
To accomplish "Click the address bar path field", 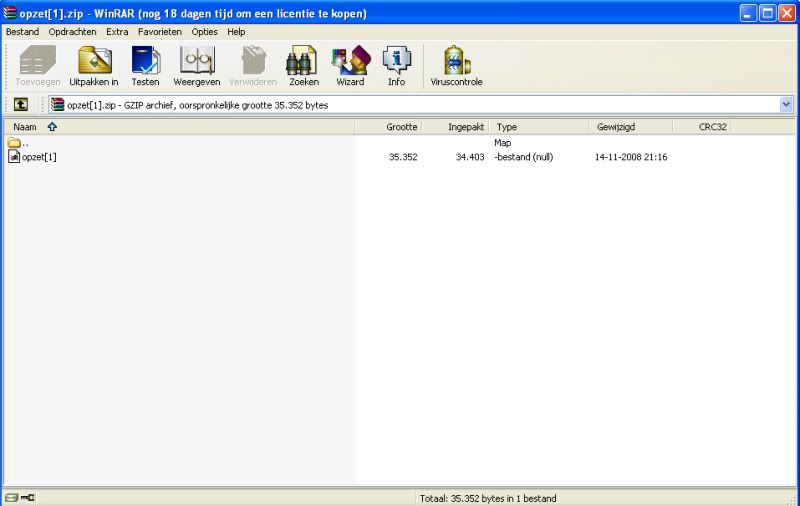I will tap(421, 105).
